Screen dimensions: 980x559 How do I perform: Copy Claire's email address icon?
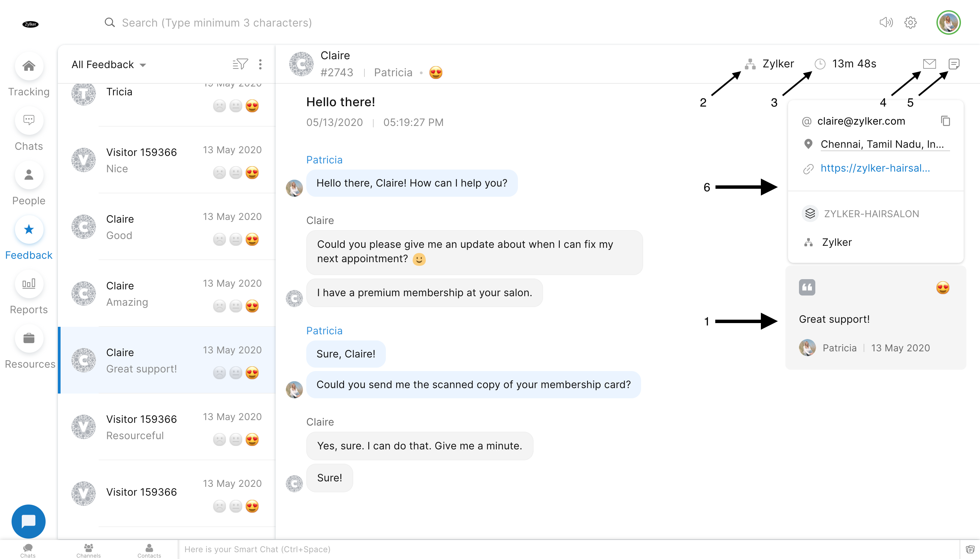pyautogui.click(x=946, y=121)
